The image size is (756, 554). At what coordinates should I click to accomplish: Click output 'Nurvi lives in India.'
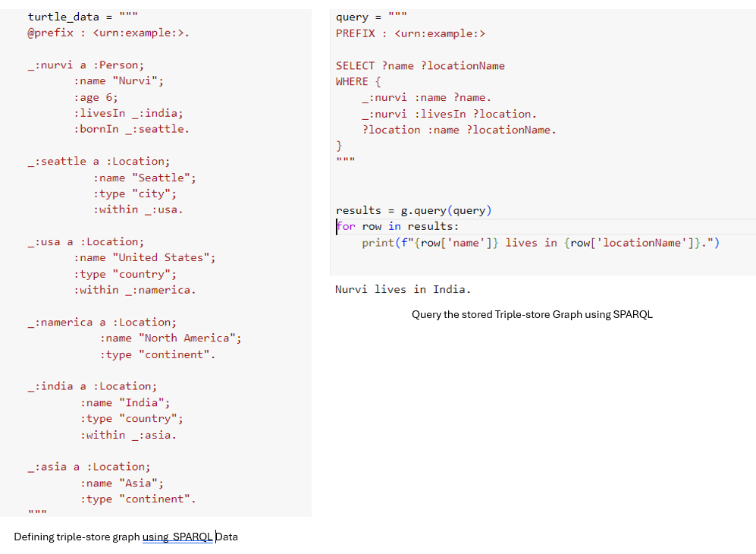tap(403, 290)
